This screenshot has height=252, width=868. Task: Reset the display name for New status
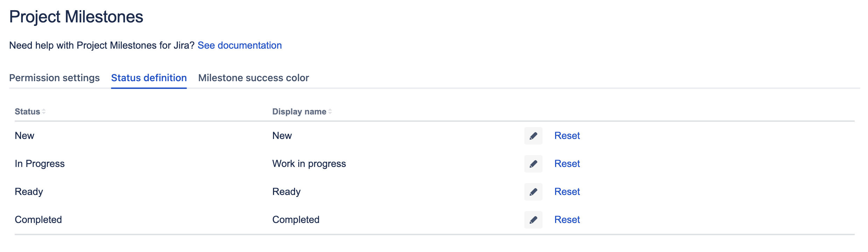pyautogui.click(x=567, y=136)
